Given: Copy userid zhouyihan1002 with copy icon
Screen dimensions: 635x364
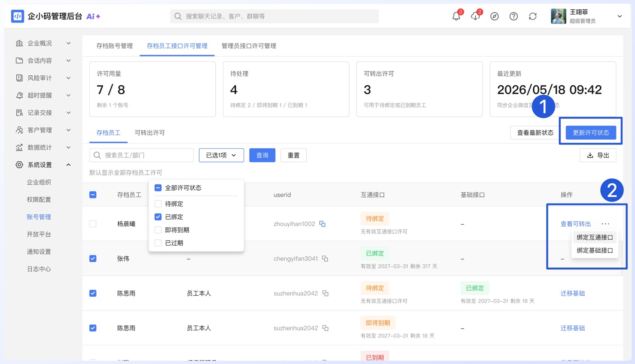Looking at the screenshot, I should (322, 224).
